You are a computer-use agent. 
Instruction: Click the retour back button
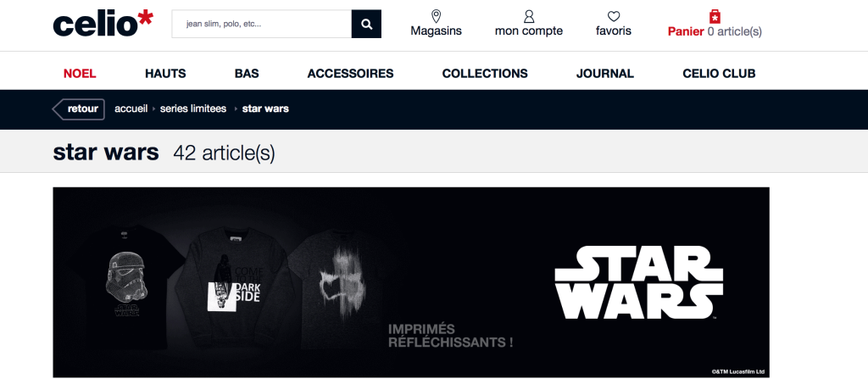78,109
